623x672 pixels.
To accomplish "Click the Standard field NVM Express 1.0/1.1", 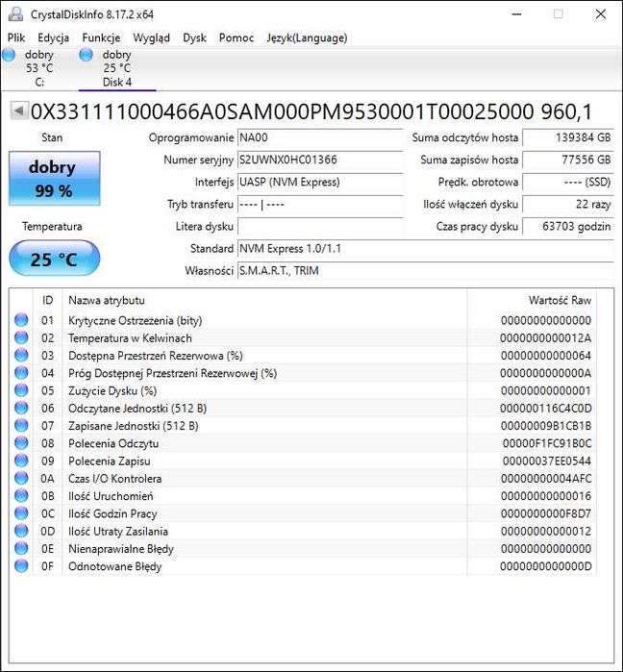I will (x=426, y=249).
